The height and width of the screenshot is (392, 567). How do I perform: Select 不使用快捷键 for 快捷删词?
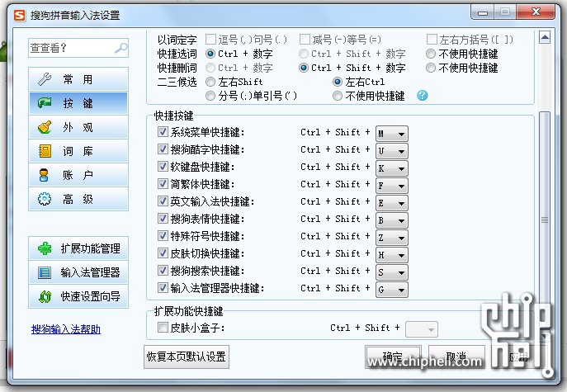pyautogui.click(x=430, y=68)
